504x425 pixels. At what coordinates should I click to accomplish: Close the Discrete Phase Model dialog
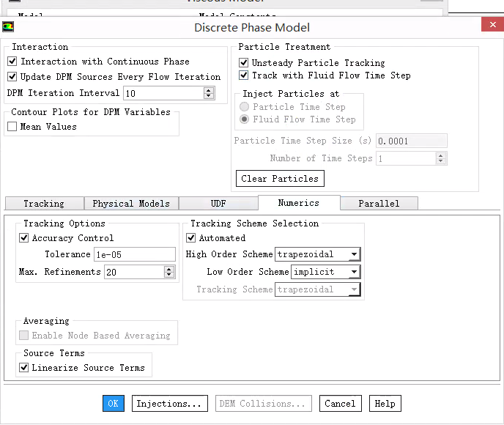(492, 25)
